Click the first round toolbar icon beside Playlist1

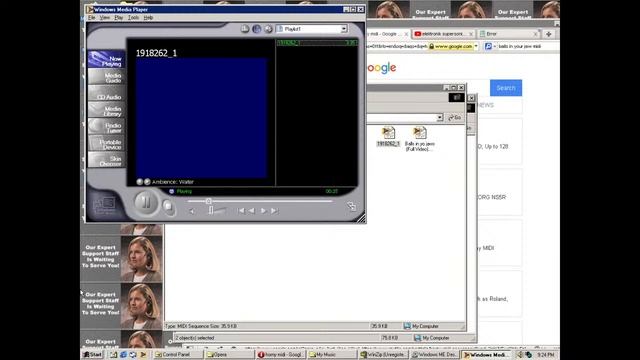[244, 29]
